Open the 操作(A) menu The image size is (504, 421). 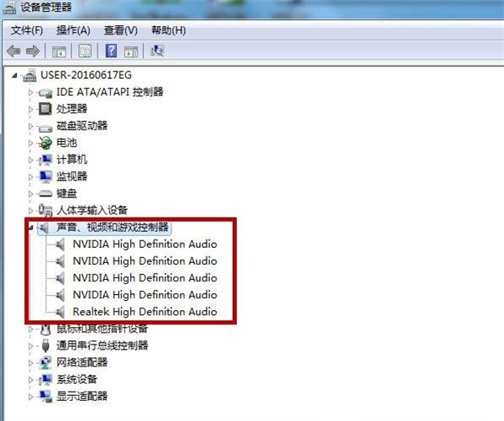(x=73, y=30)
